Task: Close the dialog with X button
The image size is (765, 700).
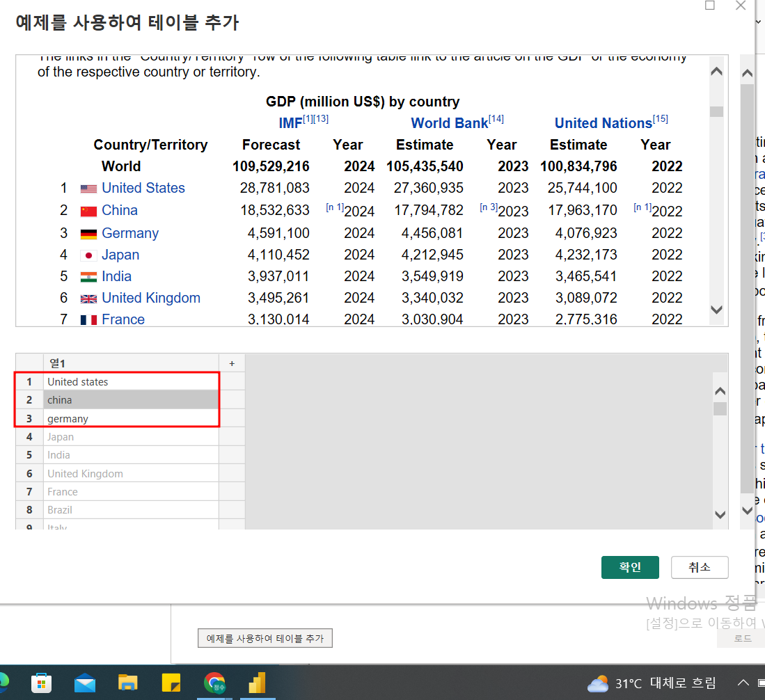Action: click(740, 6)
